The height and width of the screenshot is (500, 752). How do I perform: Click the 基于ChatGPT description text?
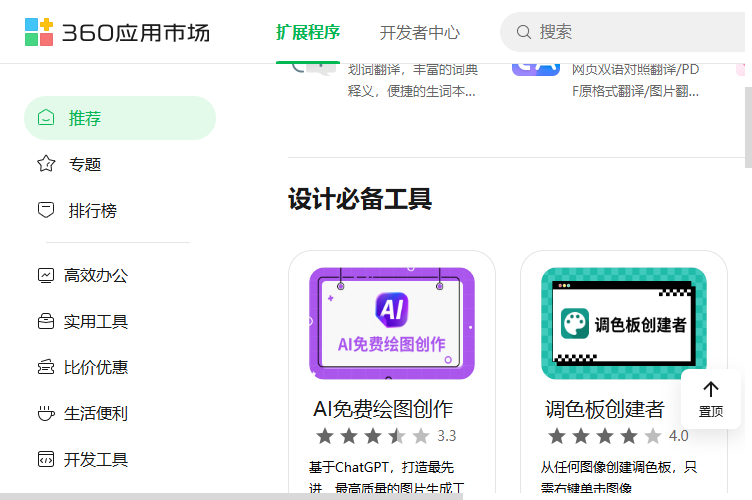(387, 477)
